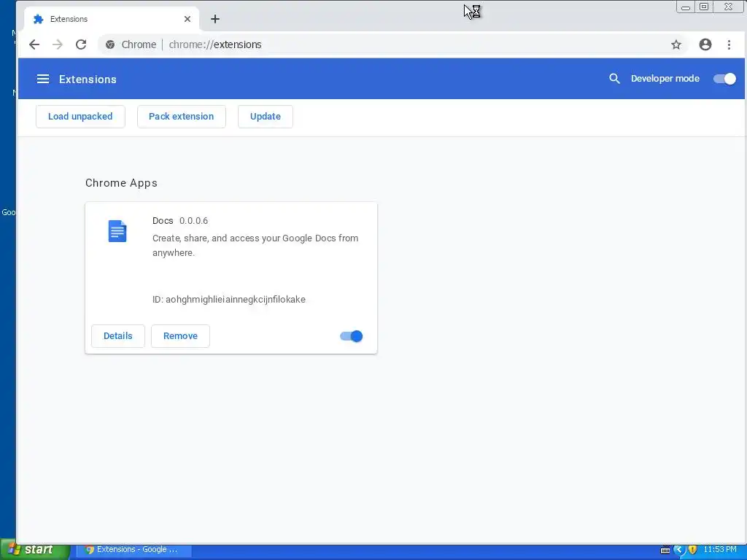This screenshot has height=560, width=747.
Task: Open the Extensions hamburger main menu
Action: 43,79
